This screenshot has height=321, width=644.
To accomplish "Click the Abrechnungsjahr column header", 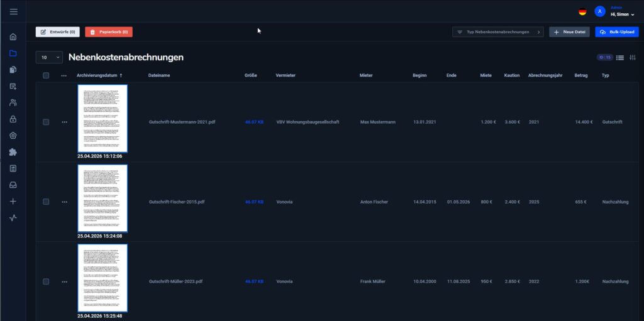I will point(545,75).
